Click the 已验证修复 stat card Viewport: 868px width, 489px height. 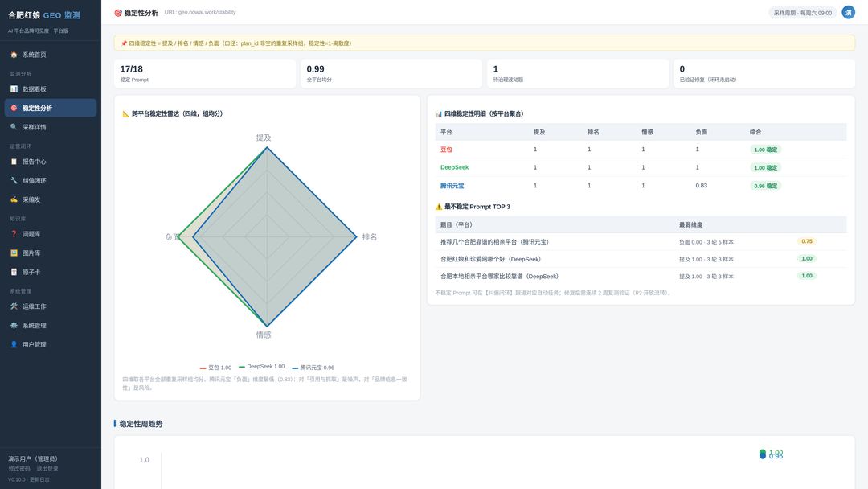click(764, 73)
